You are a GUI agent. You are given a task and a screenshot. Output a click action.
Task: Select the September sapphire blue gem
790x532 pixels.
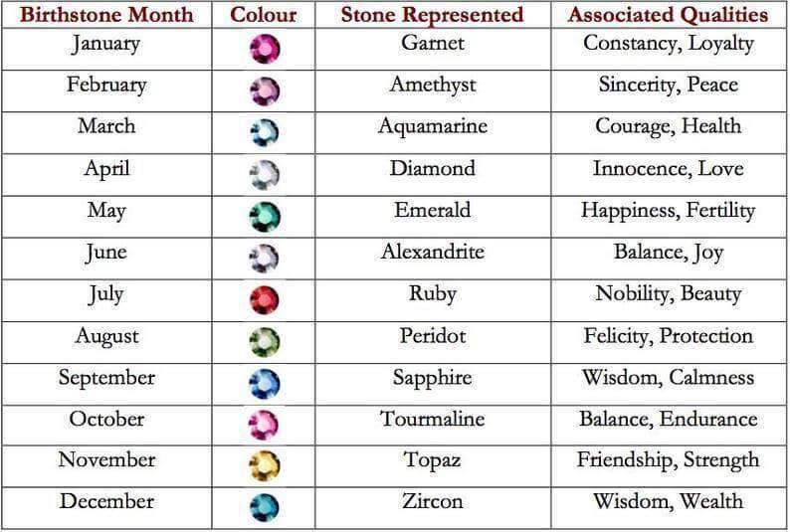click(265, 384)
